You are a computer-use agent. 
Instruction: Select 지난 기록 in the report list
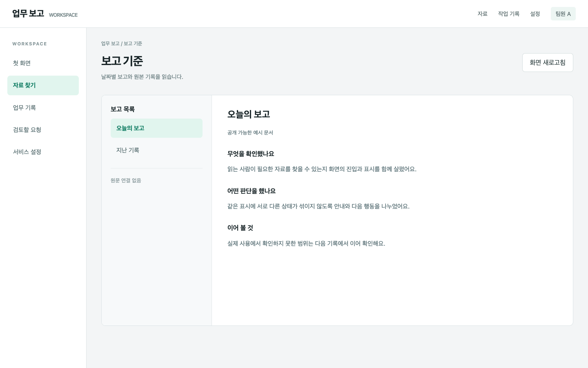click(156, 150)
